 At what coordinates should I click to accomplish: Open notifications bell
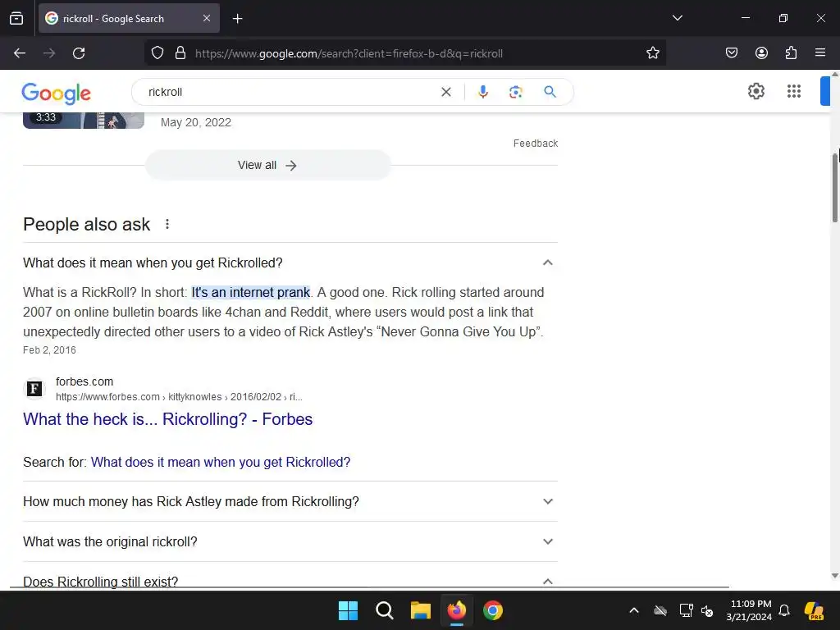[784, 610]
